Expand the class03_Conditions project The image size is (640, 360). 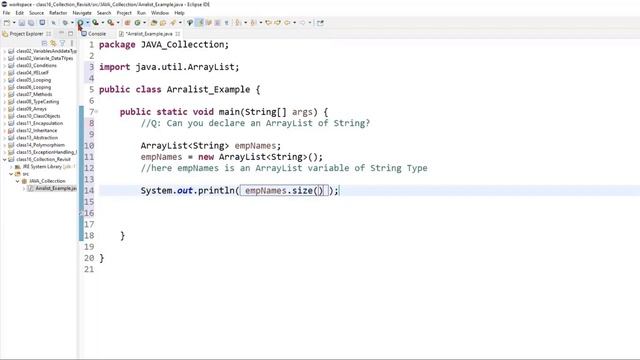[x=4, y=65]
